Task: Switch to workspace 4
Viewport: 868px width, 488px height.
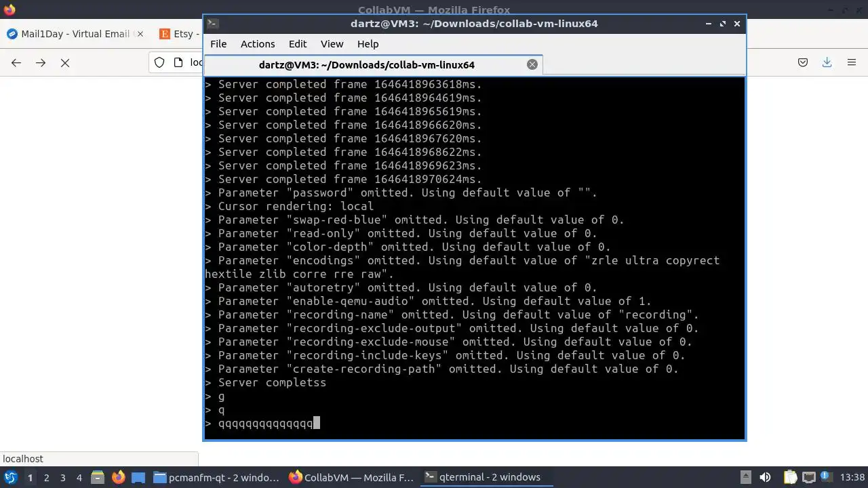Action: 79,477
